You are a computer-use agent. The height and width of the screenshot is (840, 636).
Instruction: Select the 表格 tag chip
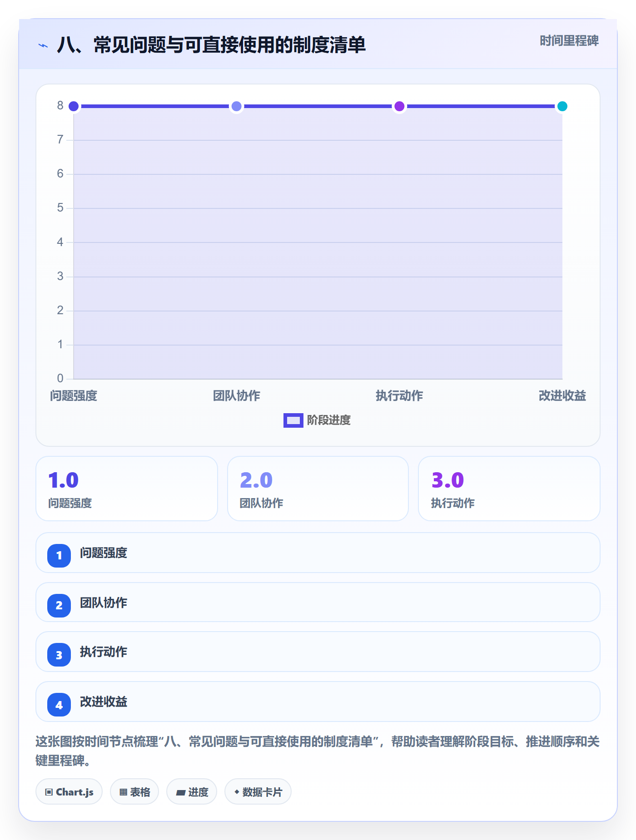coord(134,791)
